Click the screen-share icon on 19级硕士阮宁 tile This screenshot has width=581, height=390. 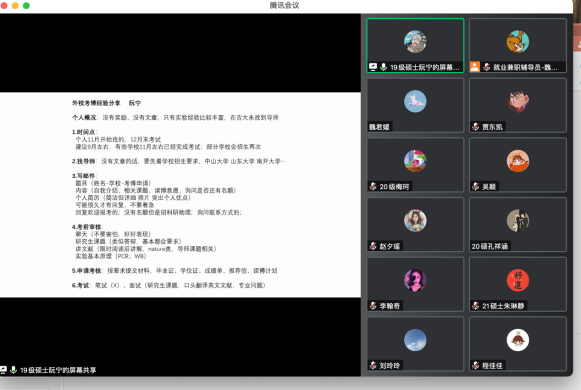point(373,67)
